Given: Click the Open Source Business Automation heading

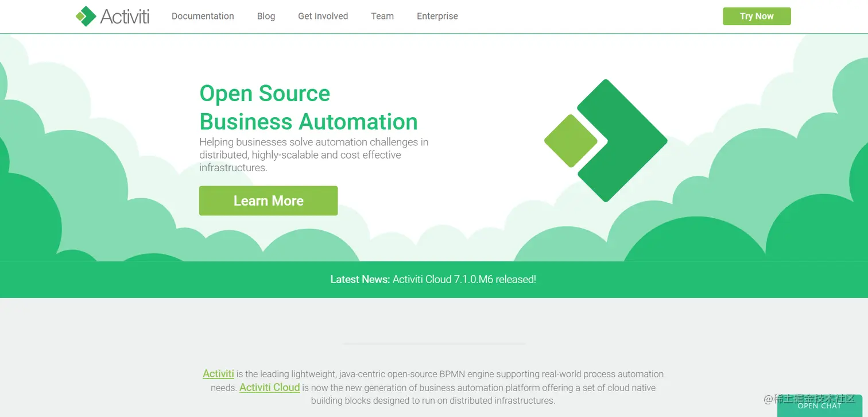Looking at the screenshot, I should (308, 107).
